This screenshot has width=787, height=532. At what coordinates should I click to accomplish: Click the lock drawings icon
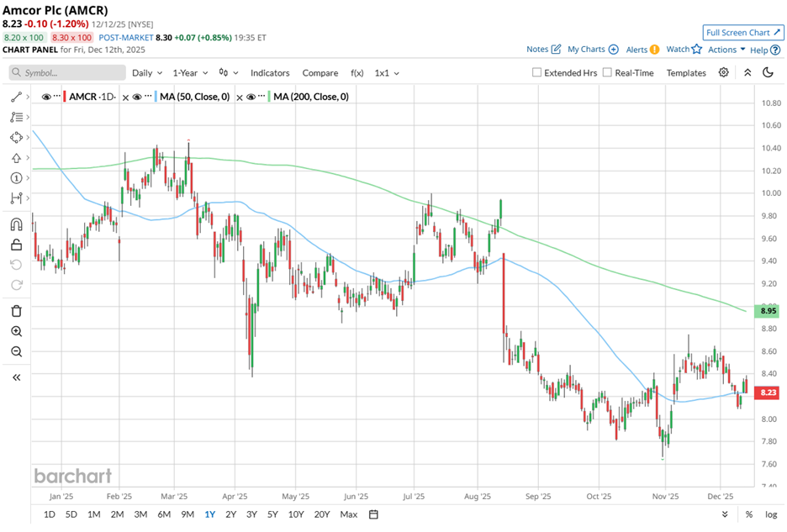15,245
